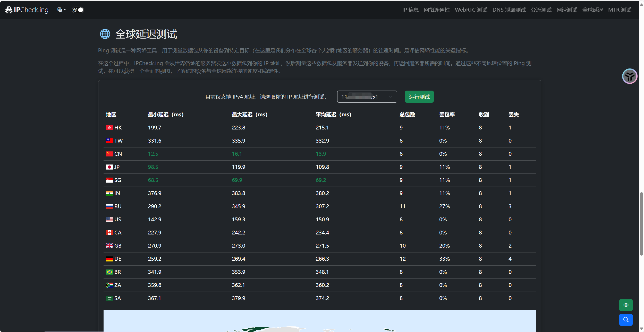
Task: Open the IP address selection dropdown
Action: tap(367, 97)
